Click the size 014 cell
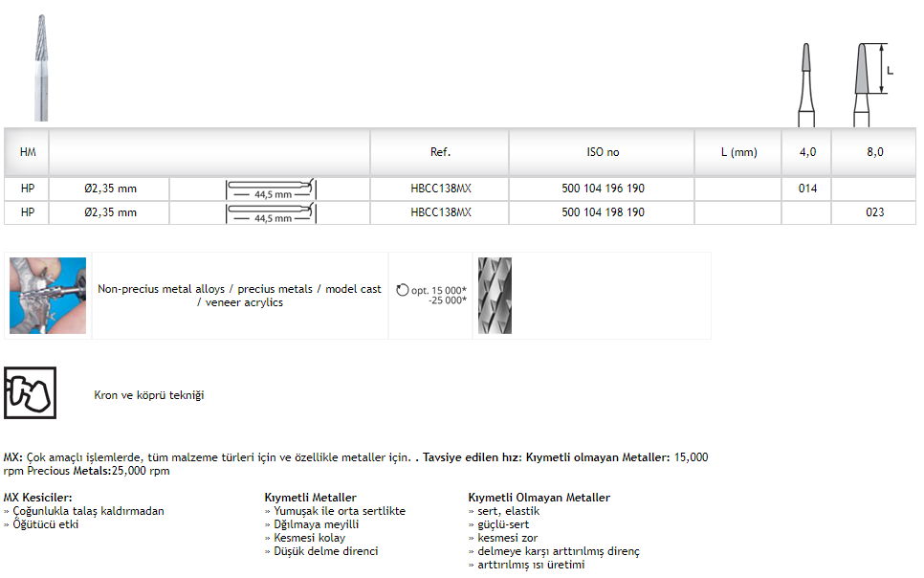The image size is (924, 578). (x=807, y=189)
